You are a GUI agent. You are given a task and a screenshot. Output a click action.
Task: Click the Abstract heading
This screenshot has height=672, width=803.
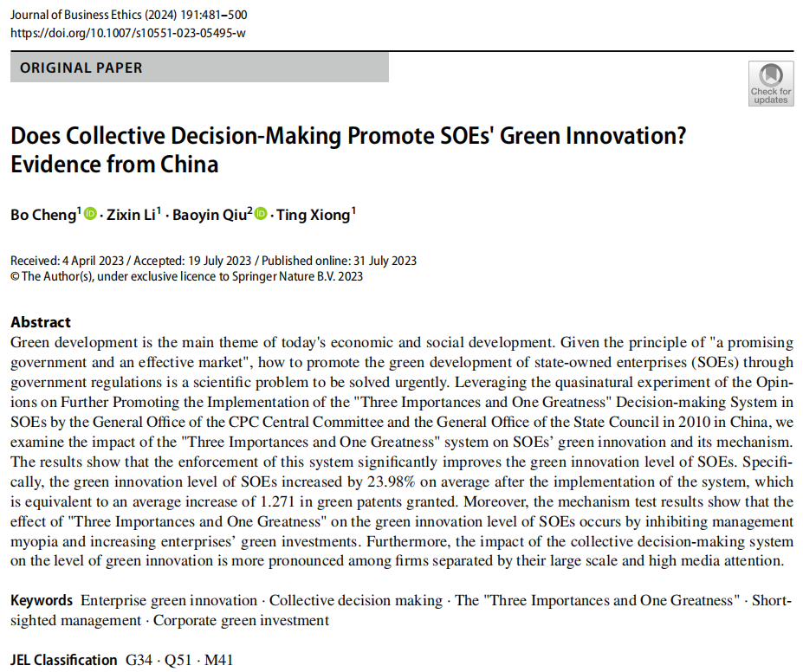click(x=41, y=322)
